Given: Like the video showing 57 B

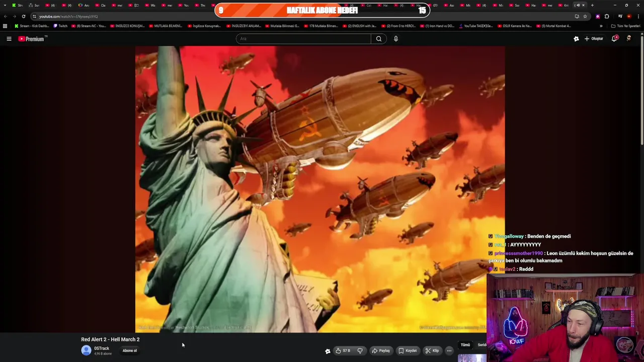Looking at the screenshot, I should (343, 351).
